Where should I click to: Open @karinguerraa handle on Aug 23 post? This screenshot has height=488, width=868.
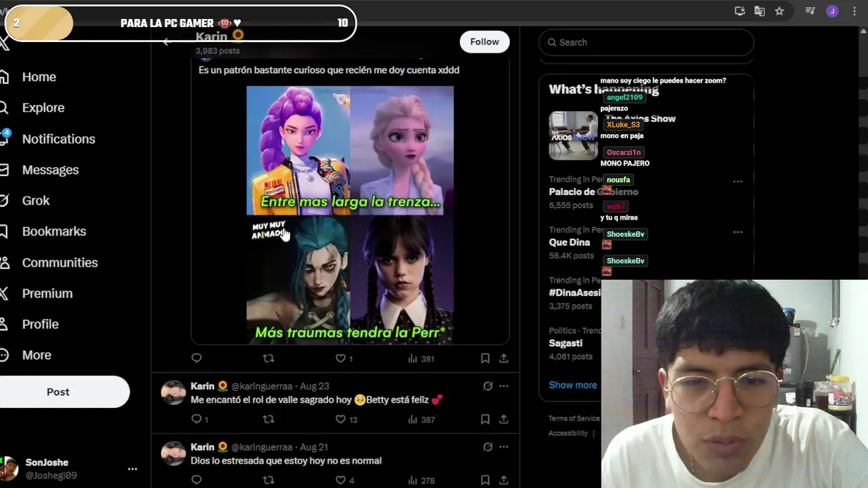(261, 386)
